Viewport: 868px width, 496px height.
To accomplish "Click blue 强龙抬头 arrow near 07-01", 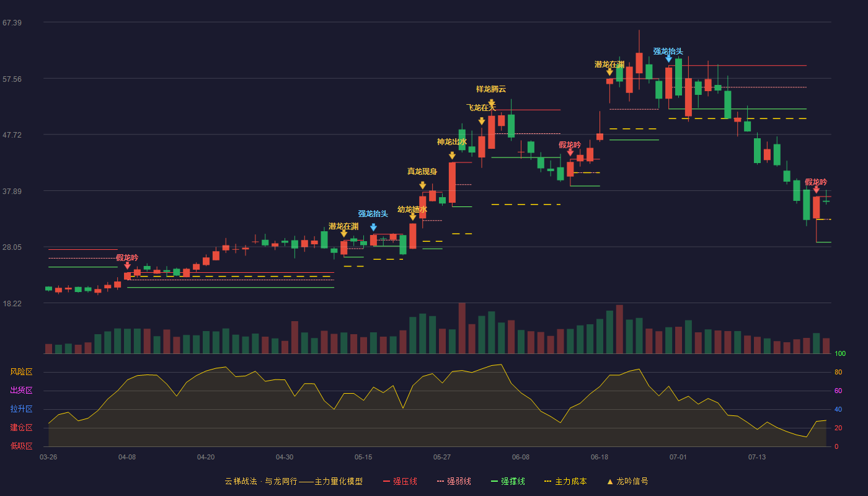I will click(x=668, y=58).
